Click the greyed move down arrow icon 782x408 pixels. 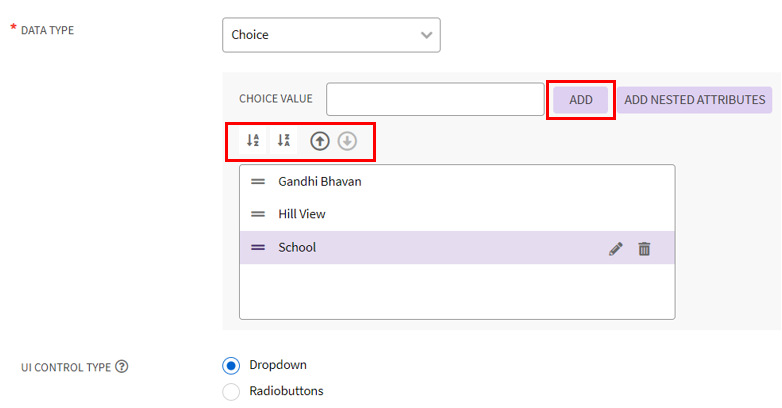coord(347,141)
